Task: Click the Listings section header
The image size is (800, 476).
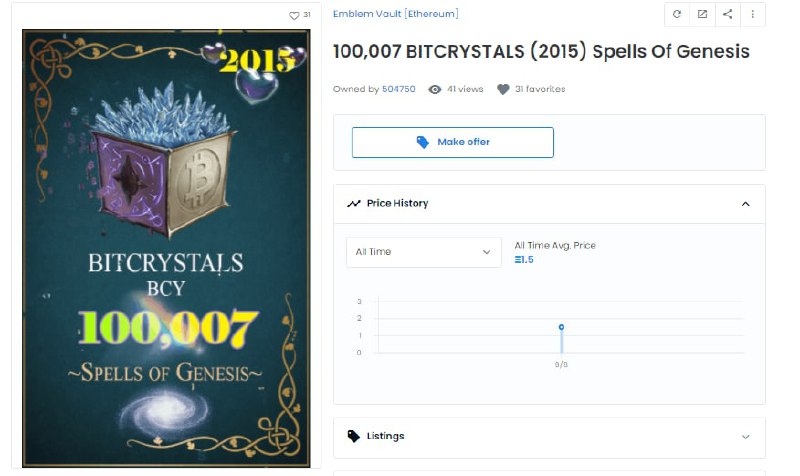Action: pyautogui.click(x=549, y=437)
